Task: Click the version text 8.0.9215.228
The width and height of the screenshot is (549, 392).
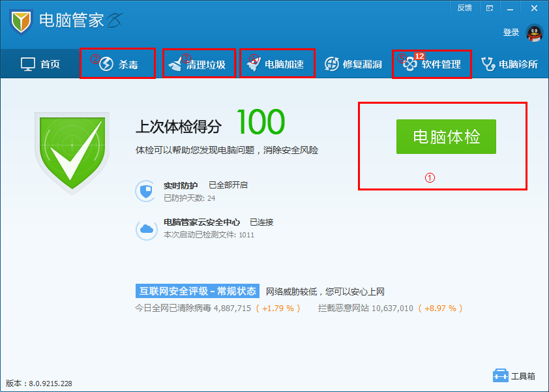Action: click(x=50, y=384)
